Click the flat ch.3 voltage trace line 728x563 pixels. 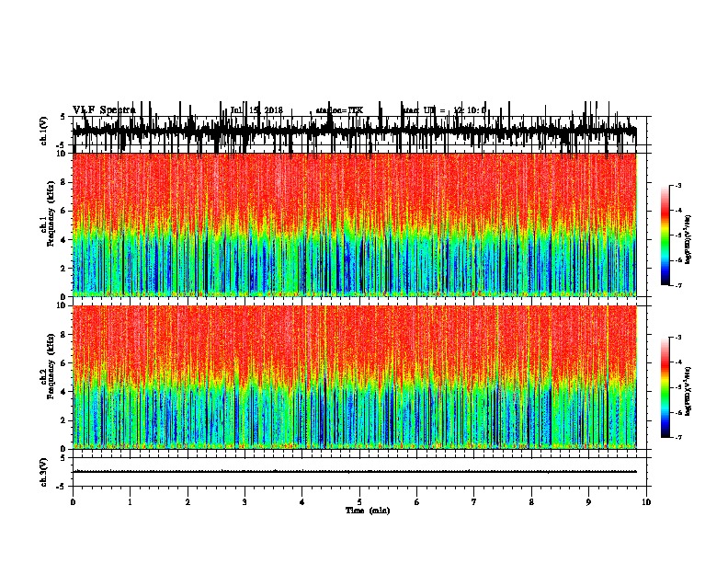coord(355,472)
